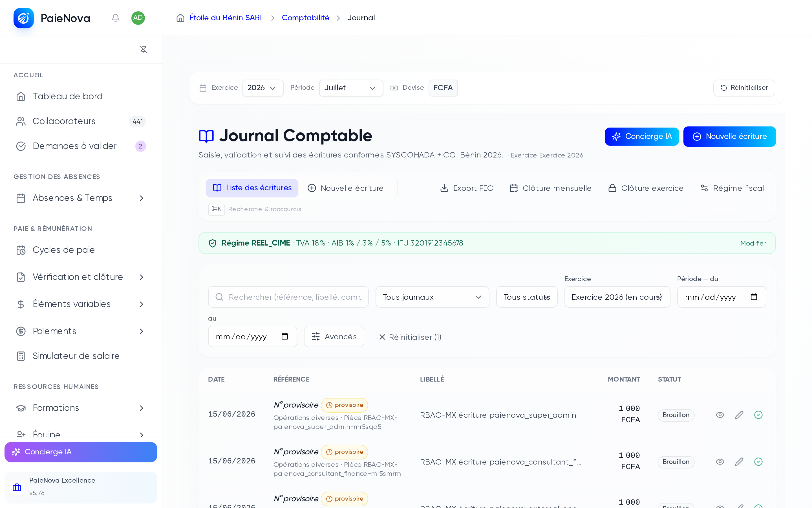The height and width of the screenshot is (508, 812).
Task: Open Clôture exercice
Action: click(x=646, y=188)
